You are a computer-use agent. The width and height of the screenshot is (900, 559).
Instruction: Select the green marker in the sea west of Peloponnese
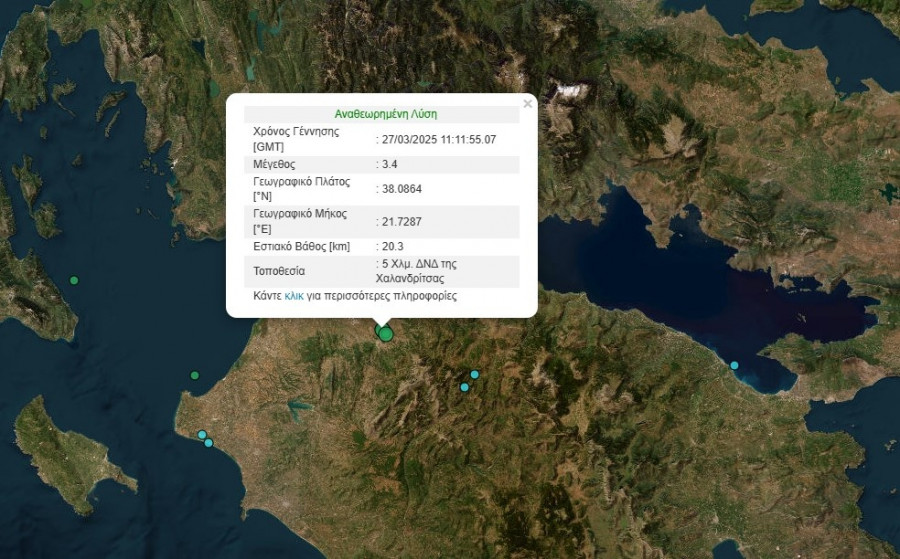coord(195,375)
